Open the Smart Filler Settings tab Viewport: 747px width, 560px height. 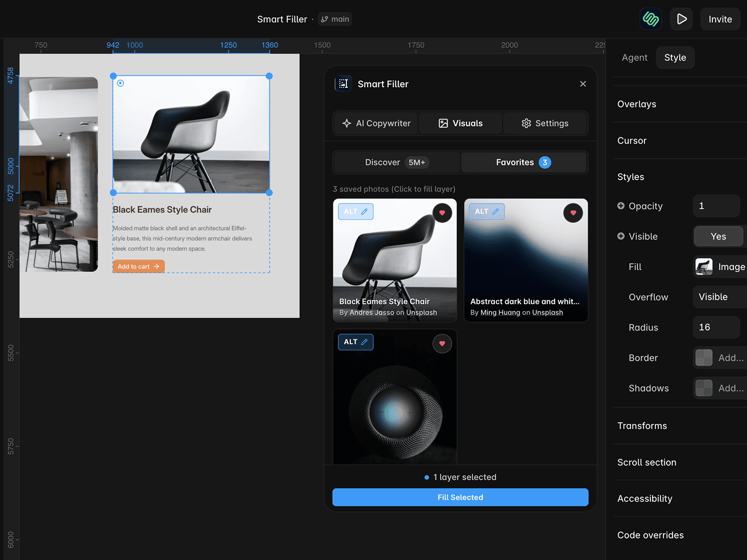(545, 123)
